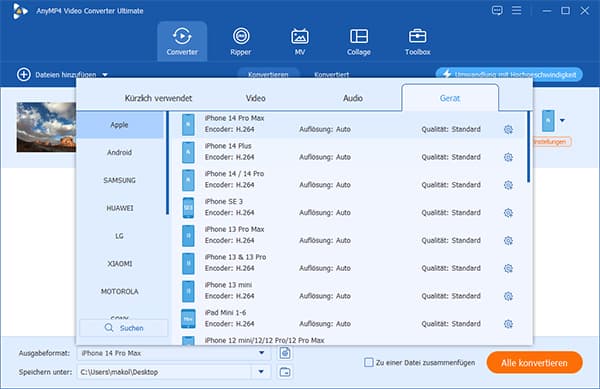This screenshot has height=389, width=600.
Task: Click the iPhone 14 Pro Max device icon
Action: pos(188,125)
